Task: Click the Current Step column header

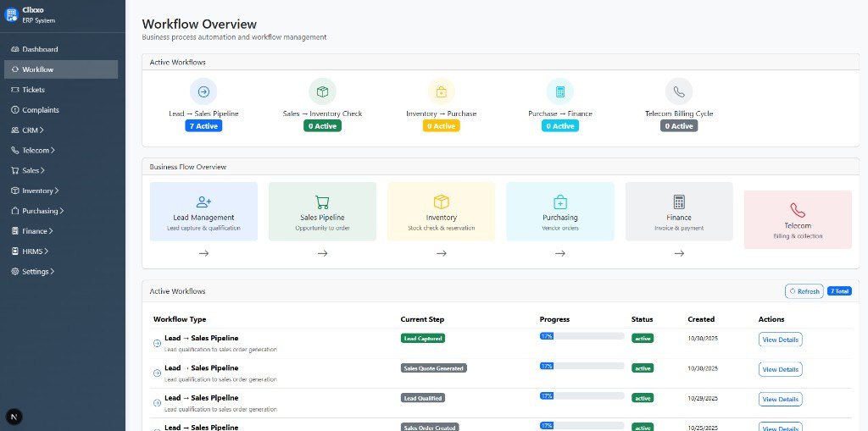Action: pos(422,319)
